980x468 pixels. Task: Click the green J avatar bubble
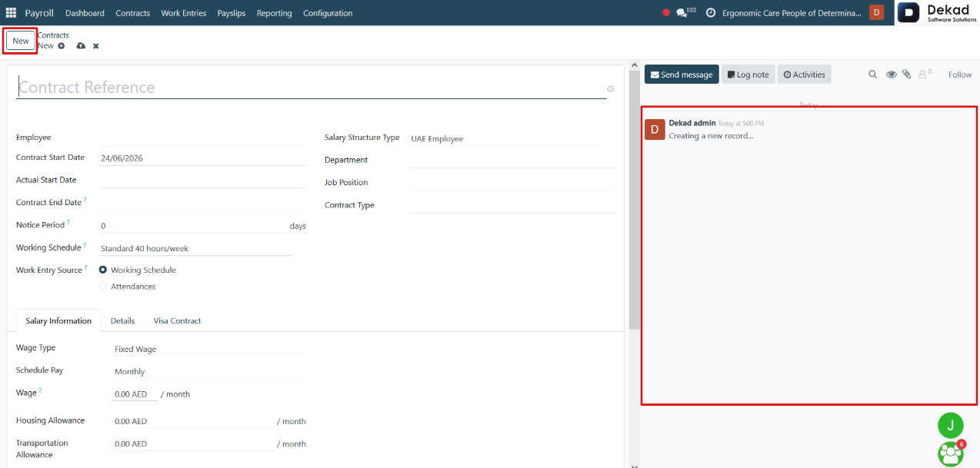pos(951,425)
